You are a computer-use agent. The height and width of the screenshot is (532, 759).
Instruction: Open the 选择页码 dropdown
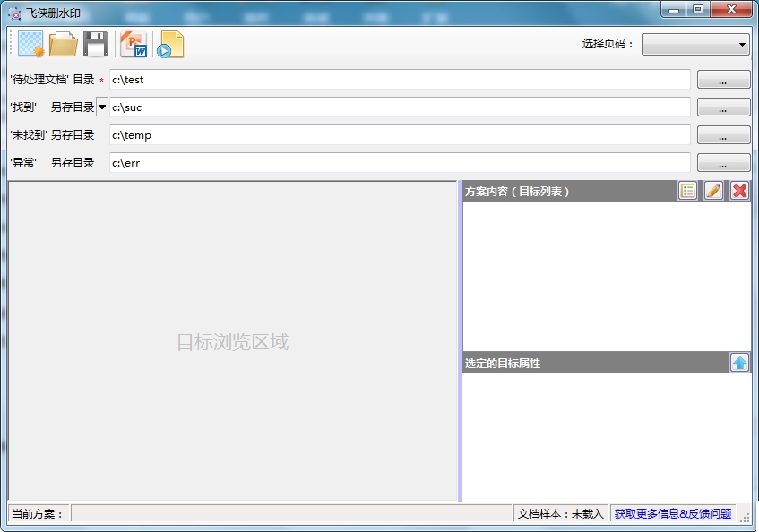point(695,44)
